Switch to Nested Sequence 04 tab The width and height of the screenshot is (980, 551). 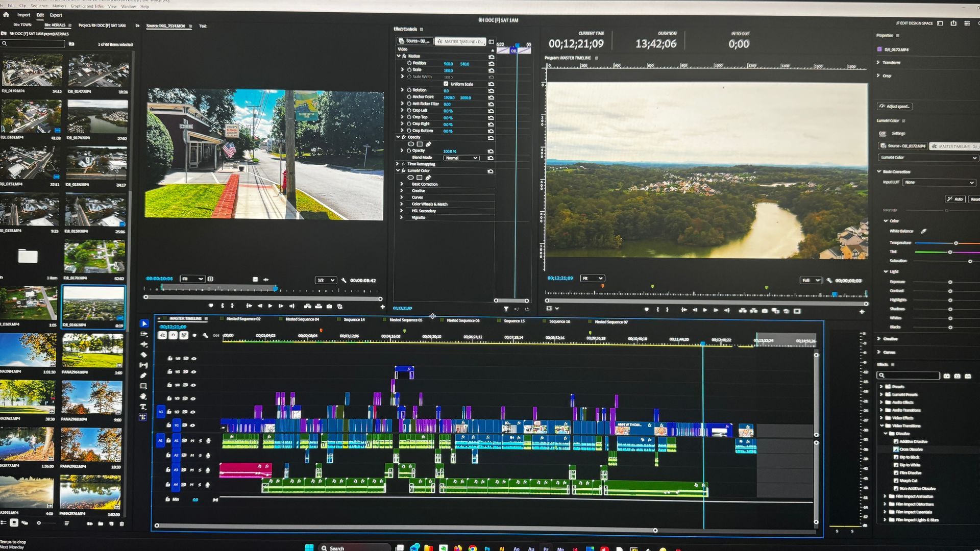click(x=302, y=319)
